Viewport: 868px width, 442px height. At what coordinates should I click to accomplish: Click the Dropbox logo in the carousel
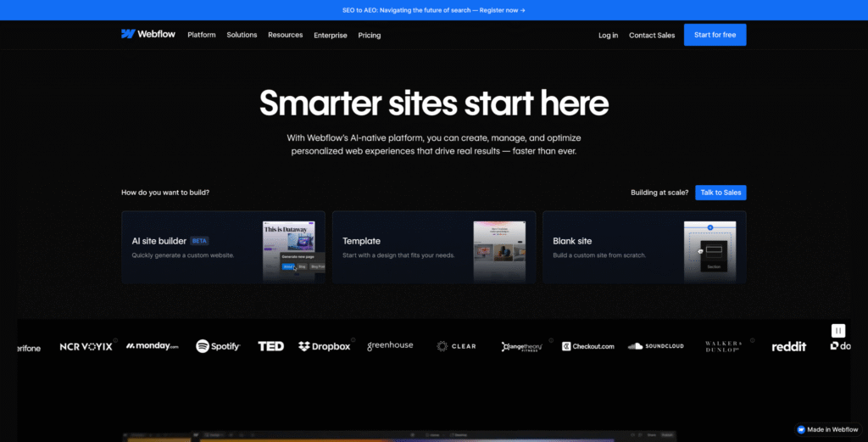pos(324,346)
